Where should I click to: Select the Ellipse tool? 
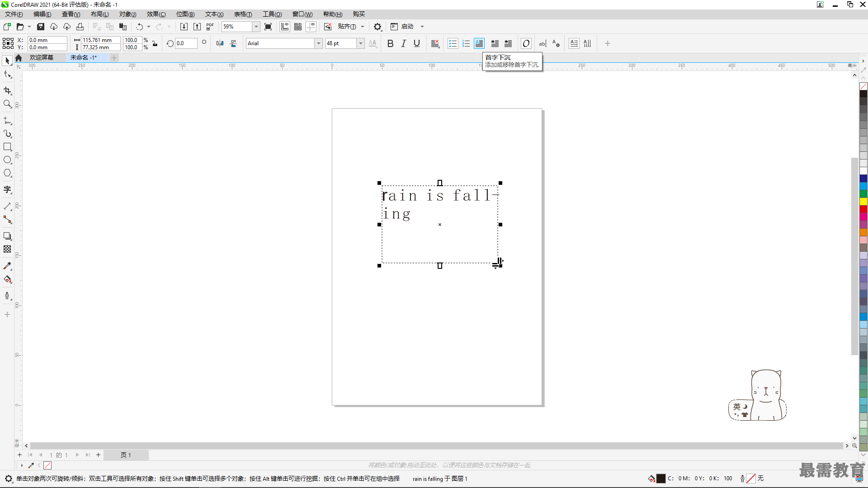pos(7,160)
